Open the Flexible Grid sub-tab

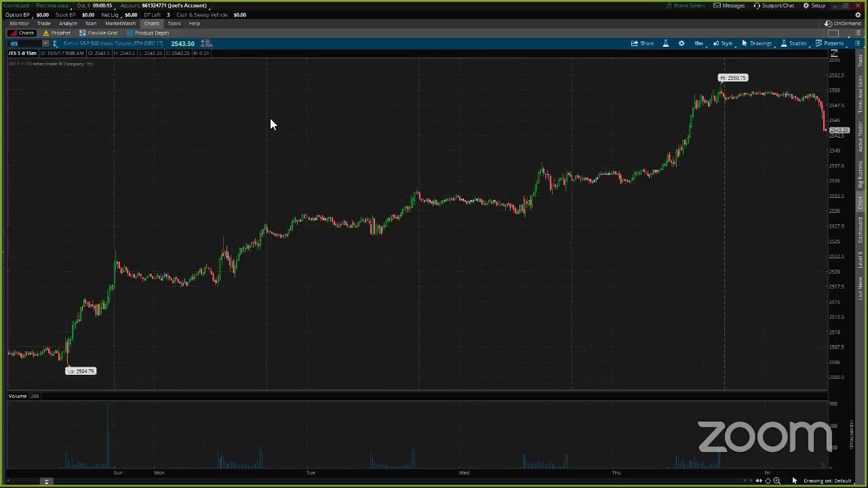(x=98, y=33)
